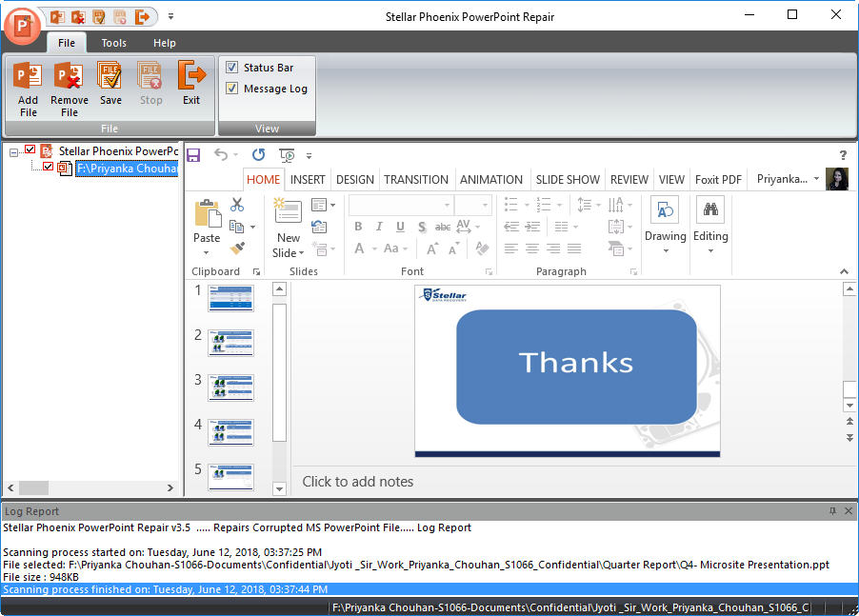Select slide 3 thumbnail
This screenshot has height=616, width=859.
point(230,388)
